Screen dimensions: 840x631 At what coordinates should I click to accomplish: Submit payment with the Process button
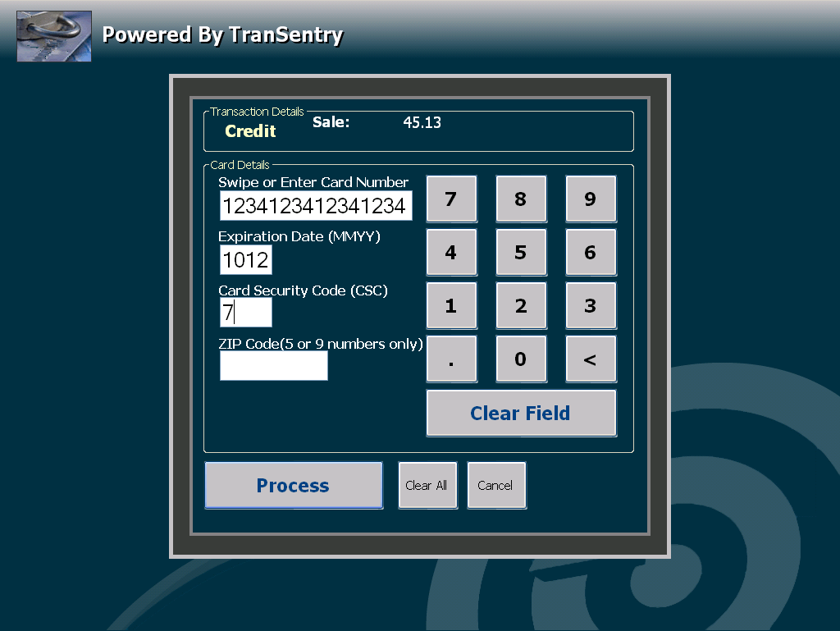pos(294,485)
